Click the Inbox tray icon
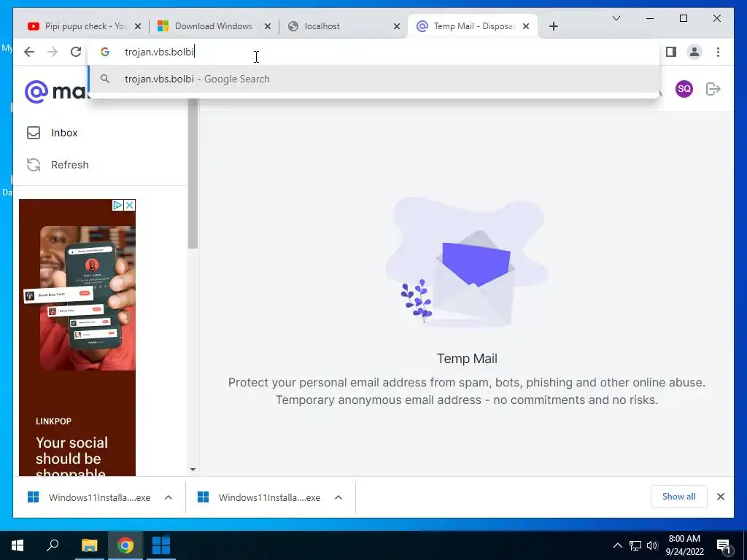The width and height of the screenshot is (747, 560). tap(34, 133)
